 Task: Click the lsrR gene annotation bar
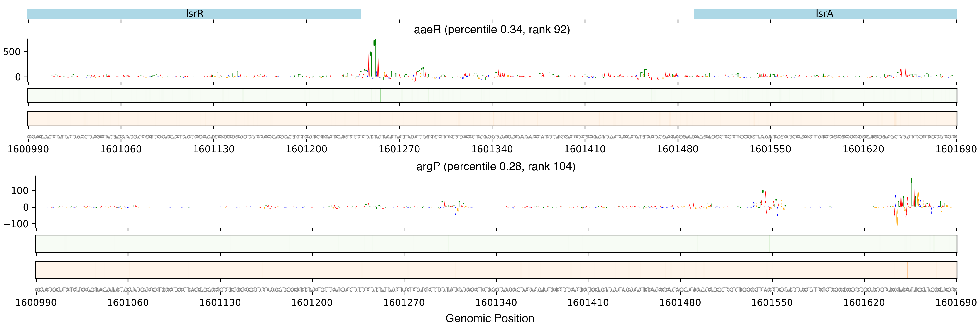(x=194, y=14)
